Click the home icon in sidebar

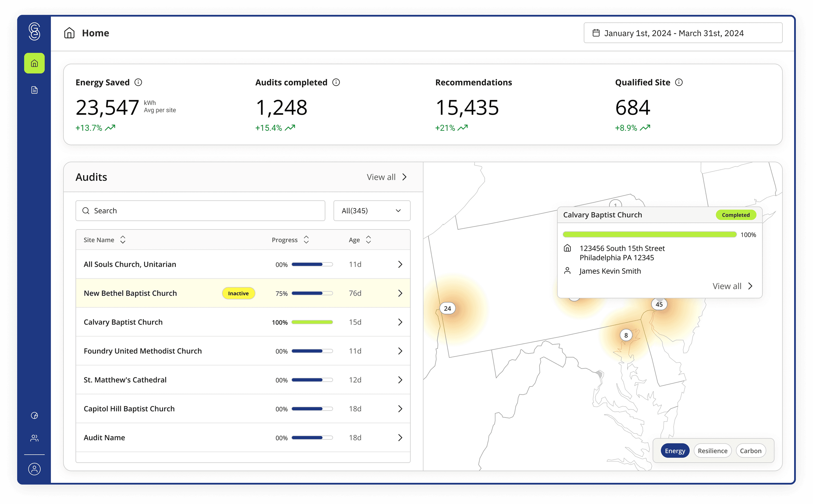point(34,63)
